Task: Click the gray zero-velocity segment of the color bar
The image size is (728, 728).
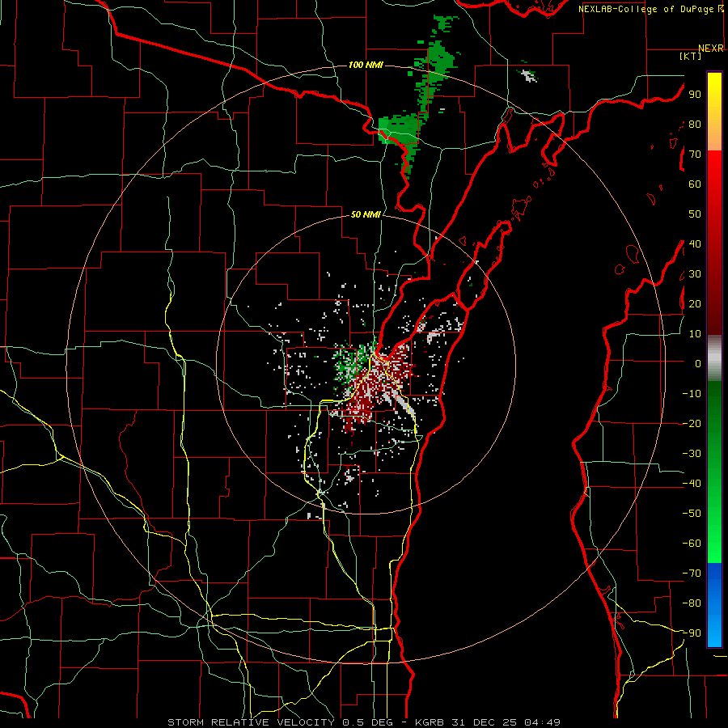Action: click(x=714, y=358)
